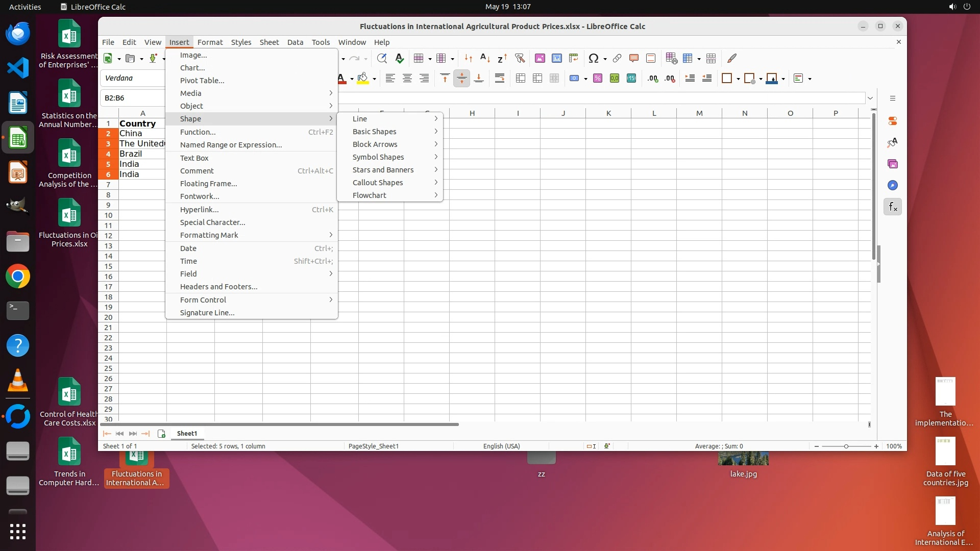Click the Background Color swatch icon
Viewport: 980px width, 551px height.
[363, 78]
